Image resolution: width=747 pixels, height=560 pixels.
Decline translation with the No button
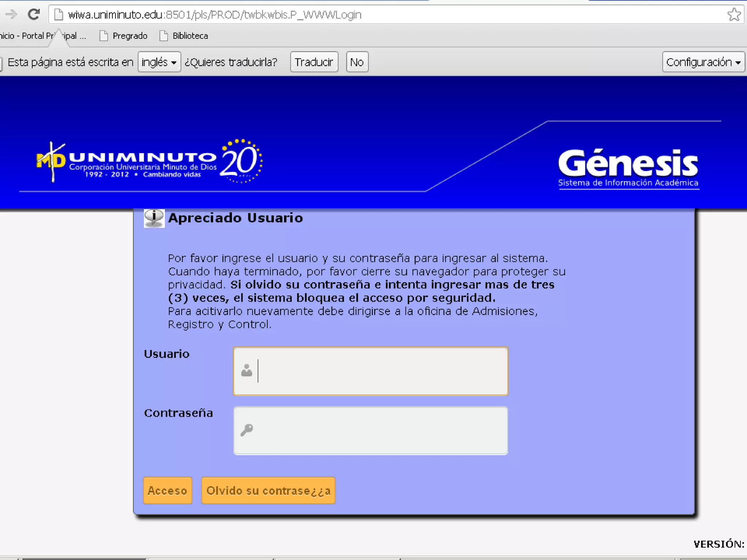(x=357, y=62)
